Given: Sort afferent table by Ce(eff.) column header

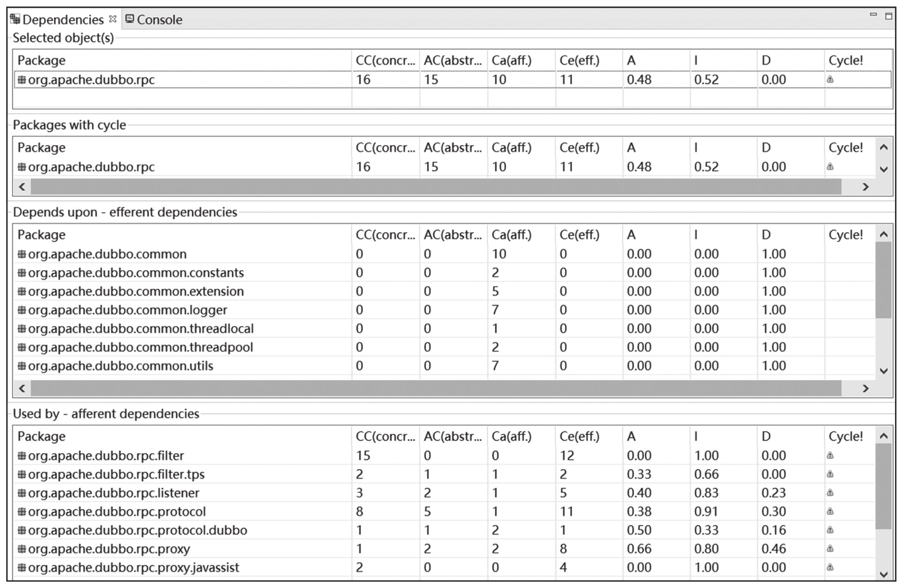Looking at the screenshot, I should pos(579,436).
